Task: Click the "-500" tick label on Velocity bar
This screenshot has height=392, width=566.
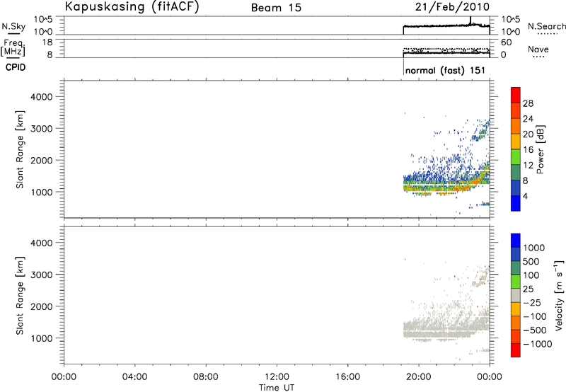Action: coord(535,330)
